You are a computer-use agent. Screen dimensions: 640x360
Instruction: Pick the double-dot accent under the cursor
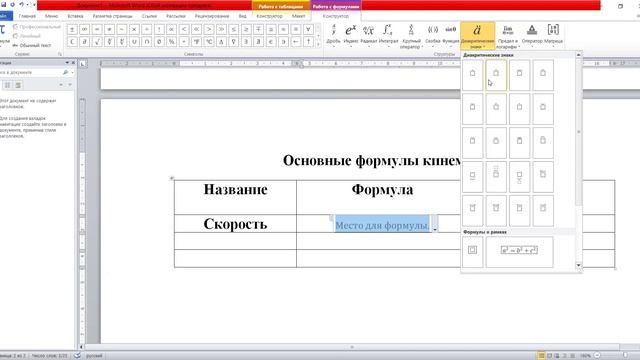click(496, 75)
